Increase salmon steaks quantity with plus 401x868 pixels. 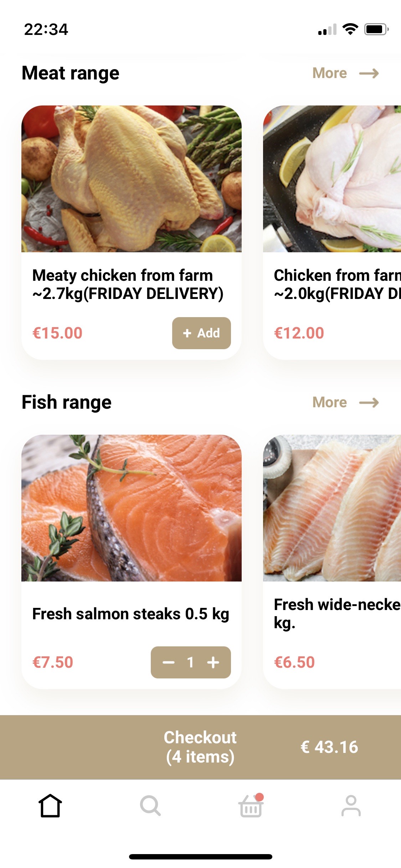(213, 662)
